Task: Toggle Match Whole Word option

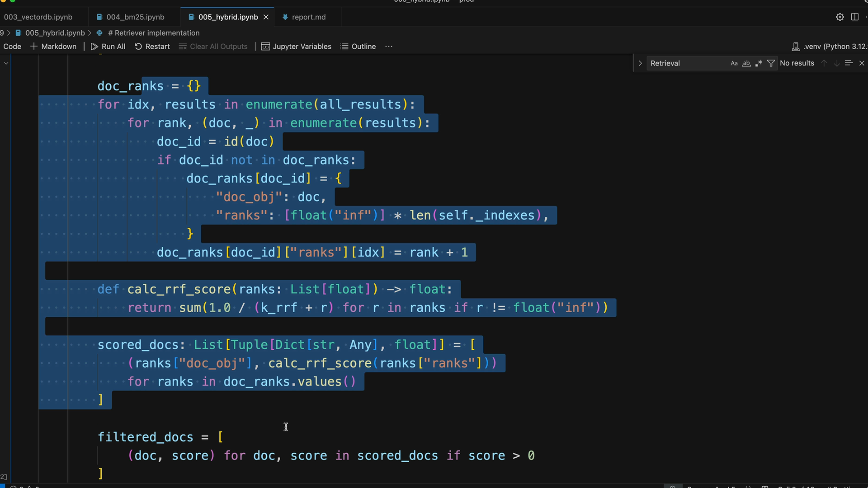Action: point(746,63)
